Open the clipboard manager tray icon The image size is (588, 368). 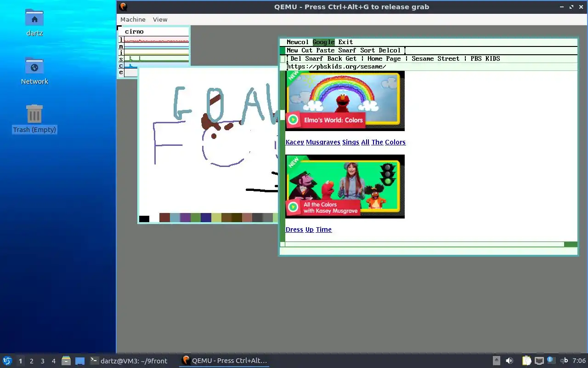[527, 361]
